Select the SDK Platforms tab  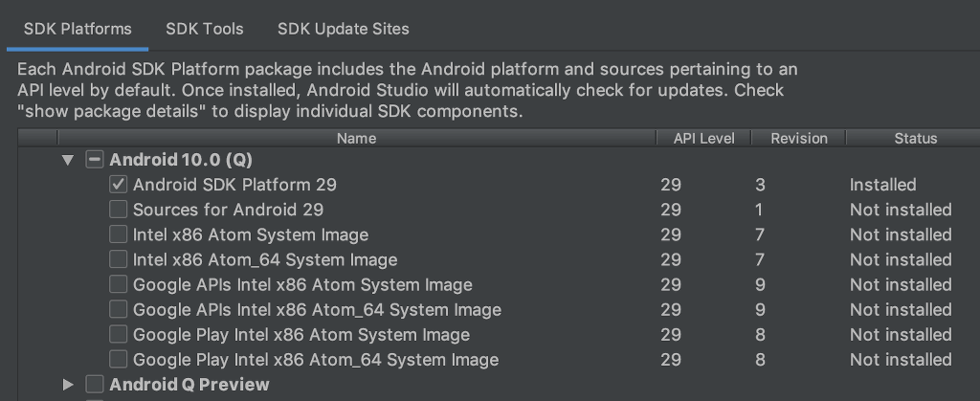point(77,29)
